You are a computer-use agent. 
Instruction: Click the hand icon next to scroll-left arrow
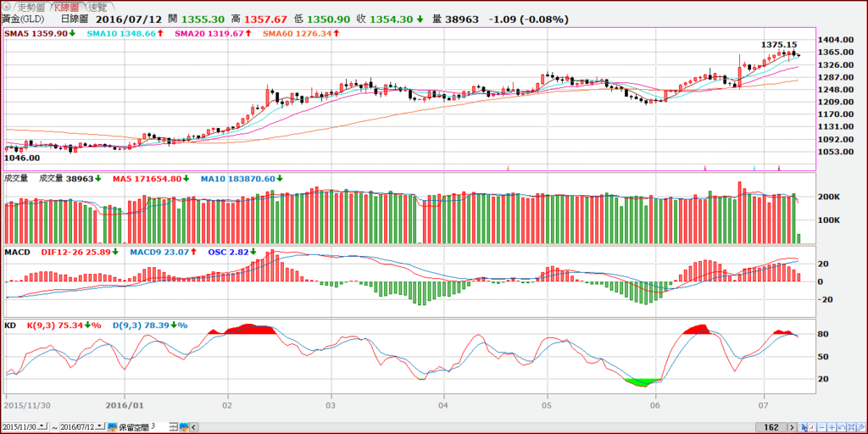184,427
